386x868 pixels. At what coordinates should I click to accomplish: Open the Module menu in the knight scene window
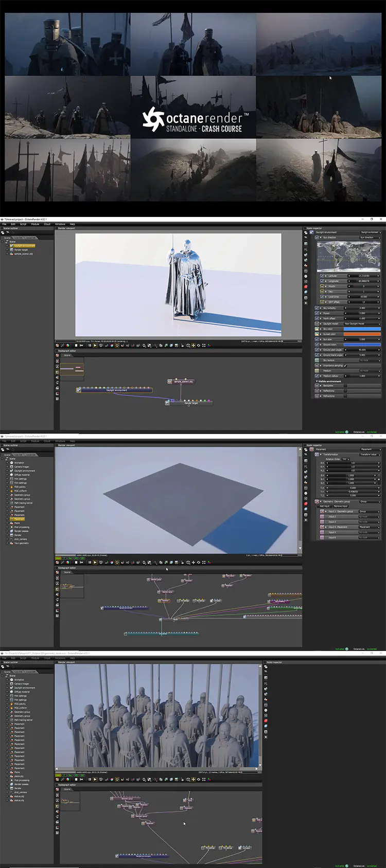click(35, 224)
